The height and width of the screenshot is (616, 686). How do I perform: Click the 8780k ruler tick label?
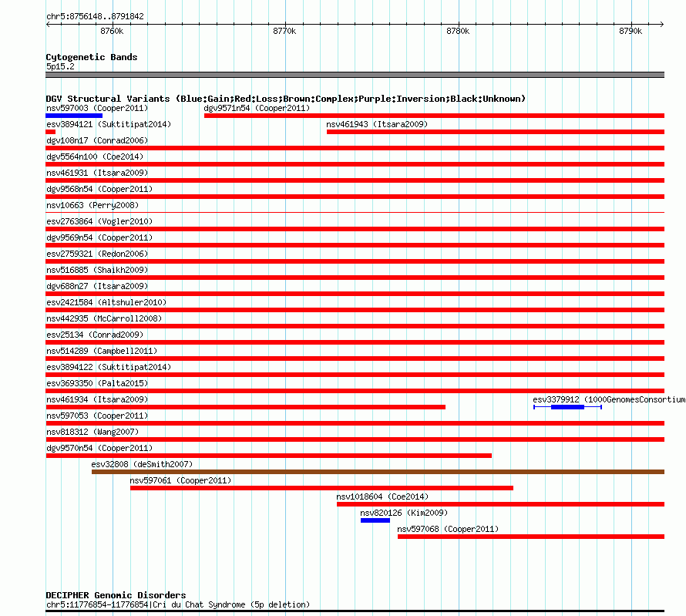point(458,31)
